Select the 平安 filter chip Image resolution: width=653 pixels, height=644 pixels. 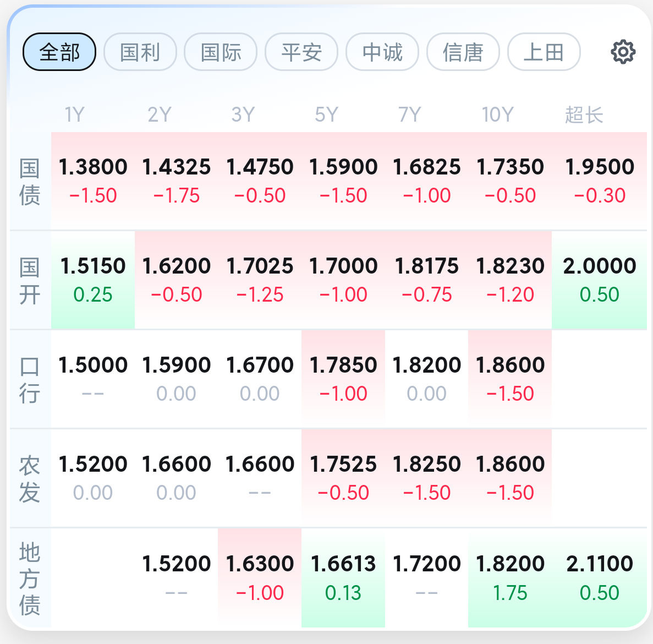(x=301, y=52)
